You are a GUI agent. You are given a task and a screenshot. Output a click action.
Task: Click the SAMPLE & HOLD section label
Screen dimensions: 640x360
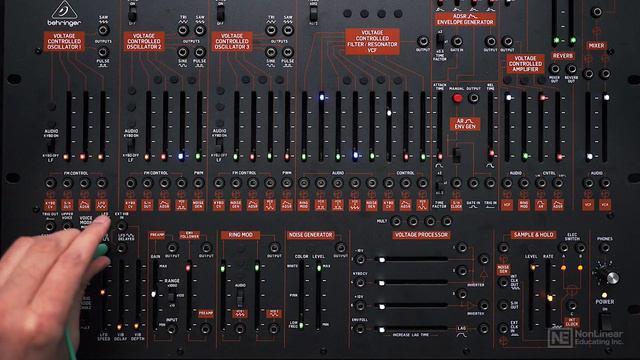coord(533,235)
